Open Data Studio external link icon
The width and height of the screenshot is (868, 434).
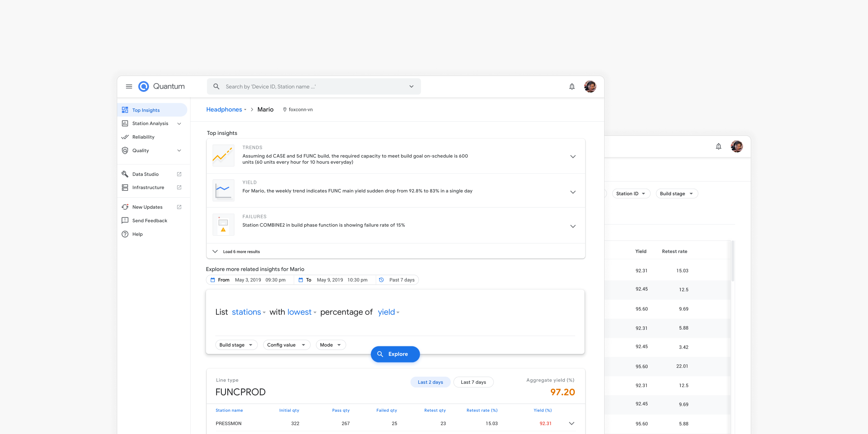[x=179, y=174]
